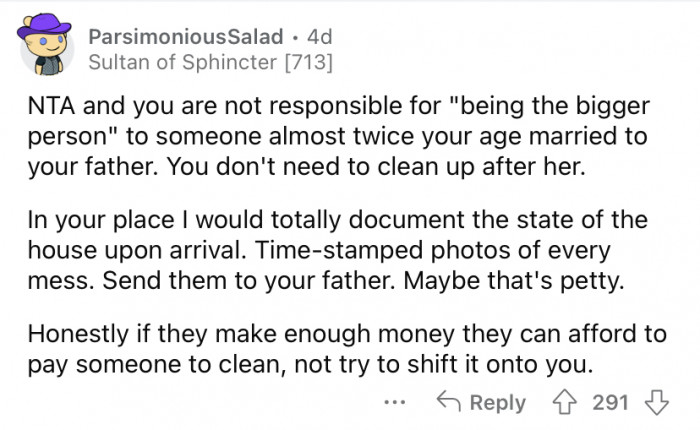Click the "Honestly if they make" paragraph
This screenshot has width=700, height=430.
click(x=347, y=350)
